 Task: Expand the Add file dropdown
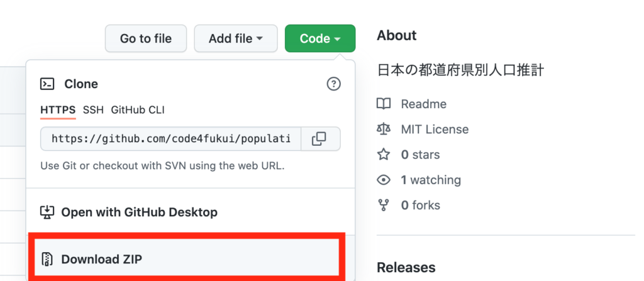pyautogui.click(x=236, y=38)
